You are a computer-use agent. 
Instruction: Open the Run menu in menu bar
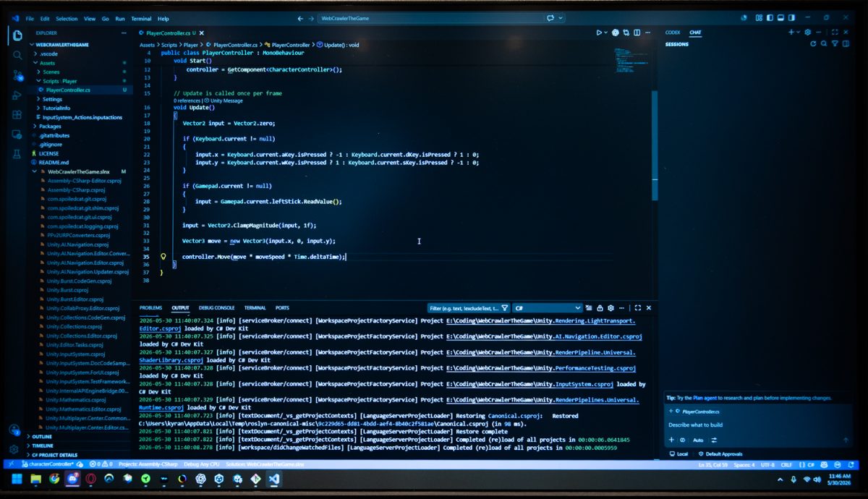point(120,18)
